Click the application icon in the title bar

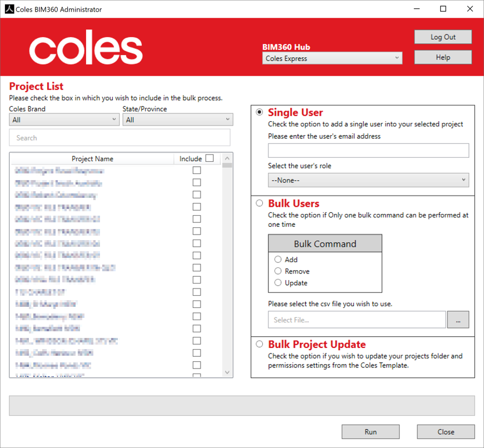[x=9, y=9]
